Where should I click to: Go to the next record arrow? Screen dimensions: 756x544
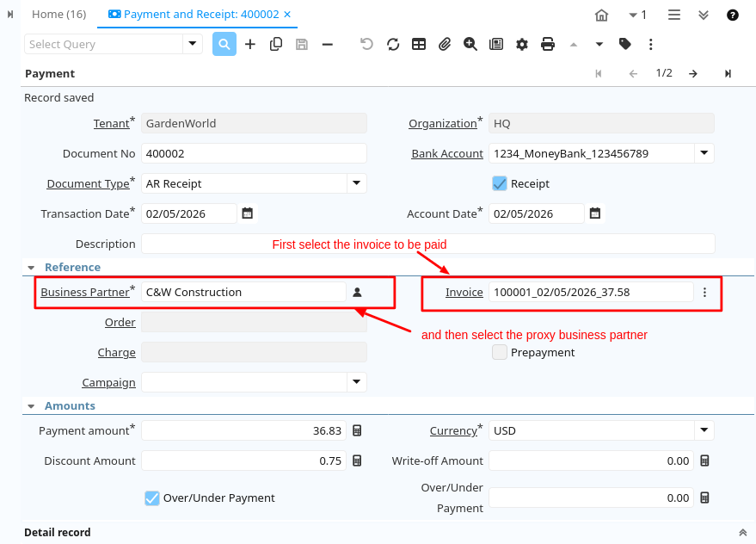coord(693,74)
